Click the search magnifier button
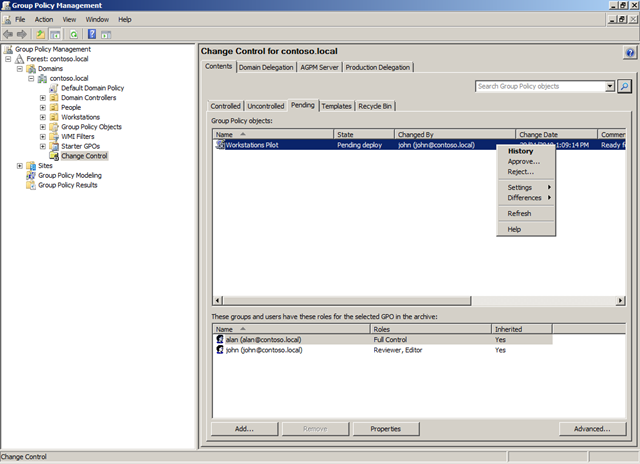The height and width of the screenshot is (464, 640). point(625,87)
